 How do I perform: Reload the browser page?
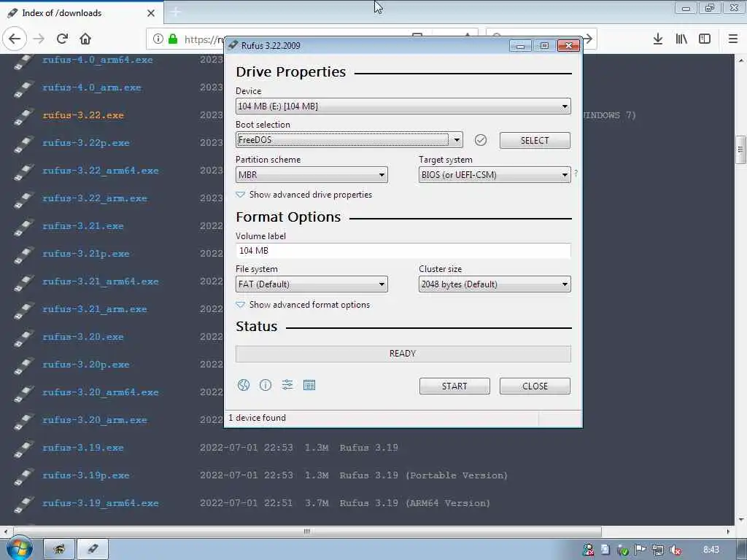coord(62,39)
